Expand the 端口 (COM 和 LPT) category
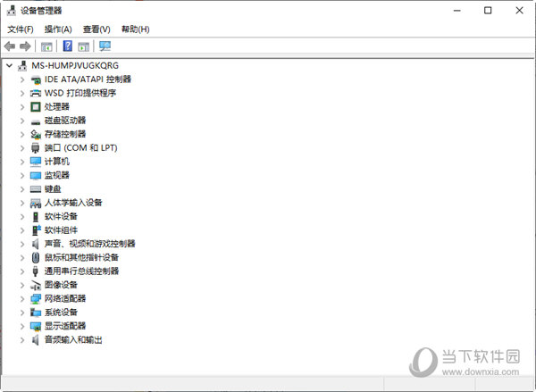 pyautogui.click(x=22, y=147)
